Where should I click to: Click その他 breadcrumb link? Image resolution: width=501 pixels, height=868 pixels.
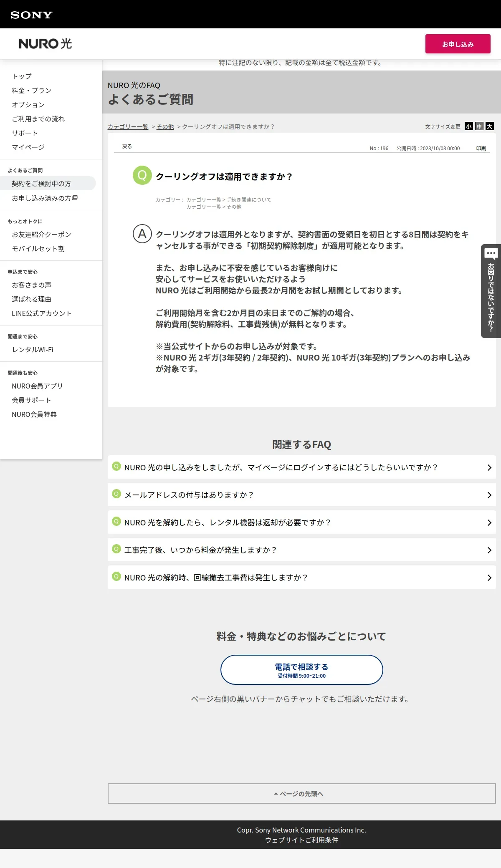pos(165,127)
